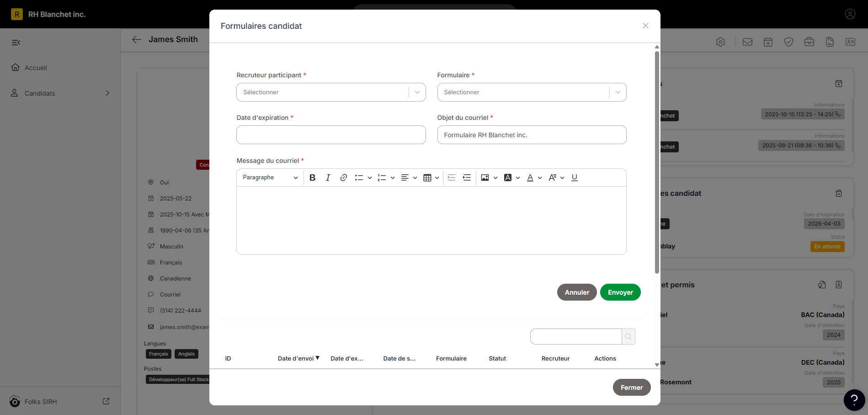
Task: Collapse the sidebar menu
Action: coord(16,43)
